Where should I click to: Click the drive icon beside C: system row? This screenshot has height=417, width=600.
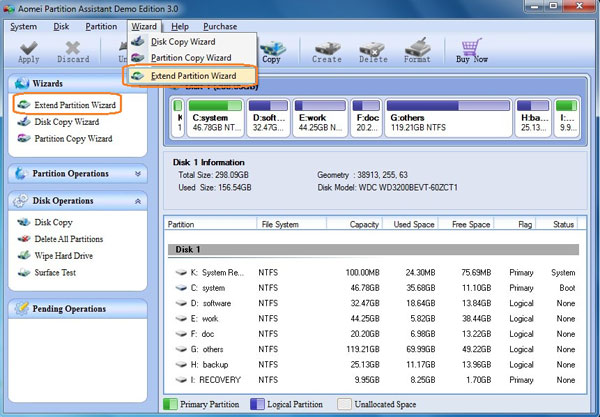[181, 288]
